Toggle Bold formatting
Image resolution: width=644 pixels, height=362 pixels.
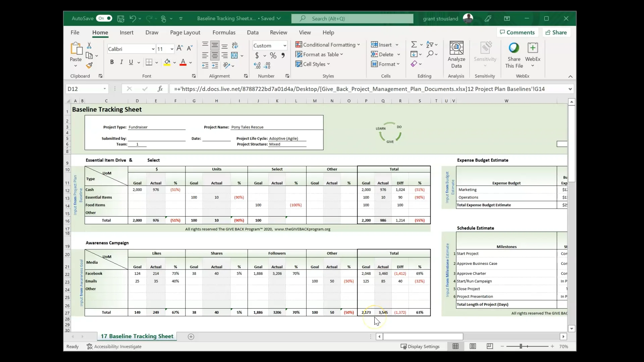pyautogui.click(x=112, y=62)
